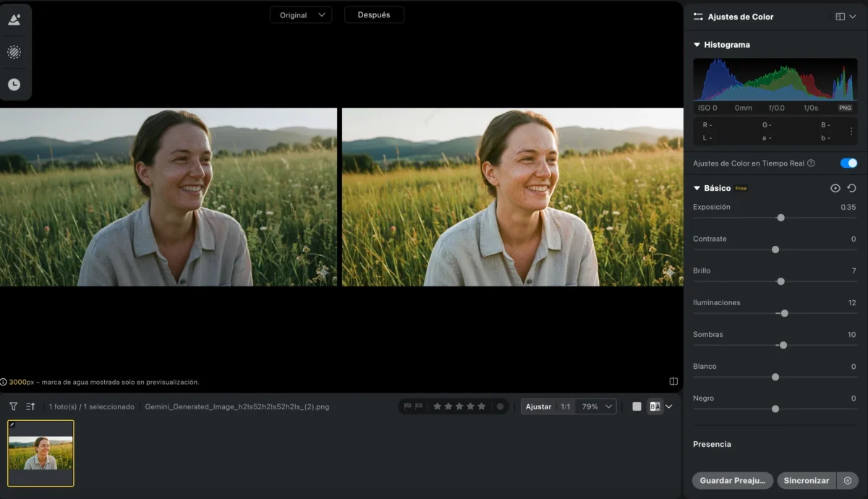Click the Sincronizar button
Viewport: 868px width, 499px height.
tap(807, 481)
